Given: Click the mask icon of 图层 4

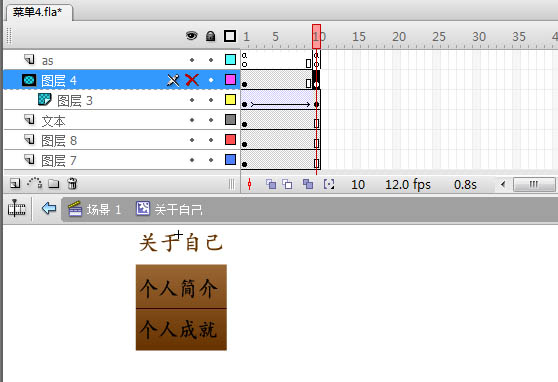Looking at the screenshot, I should click(29, 80).
